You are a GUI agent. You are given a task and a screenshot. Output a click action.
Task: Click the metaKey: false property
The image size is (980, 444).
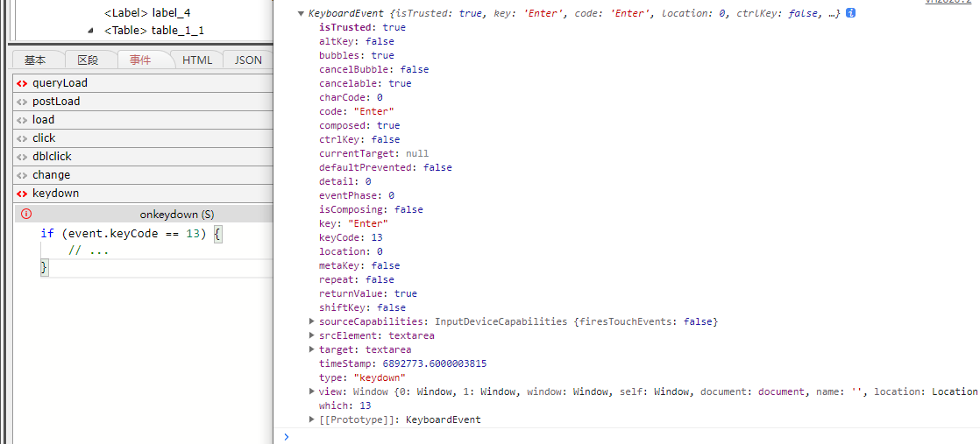[359, 265]
